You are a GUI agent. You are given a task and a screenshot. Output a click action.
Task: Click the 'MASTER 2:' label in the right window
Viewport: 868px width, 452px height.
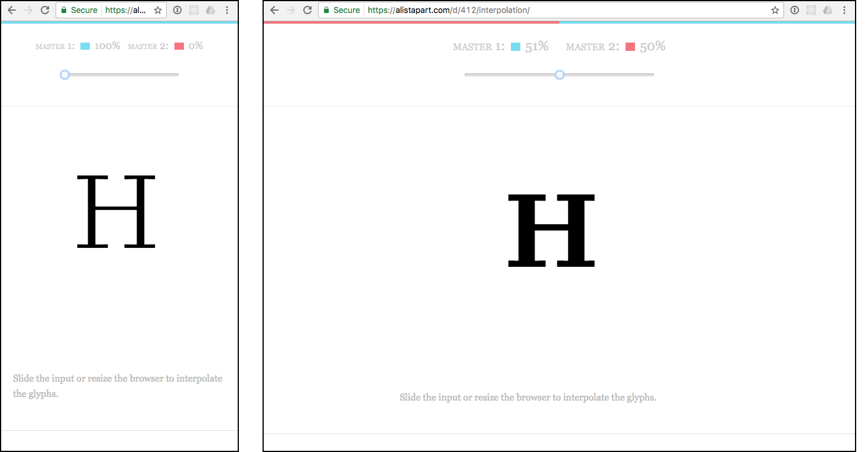click(592, 47)
